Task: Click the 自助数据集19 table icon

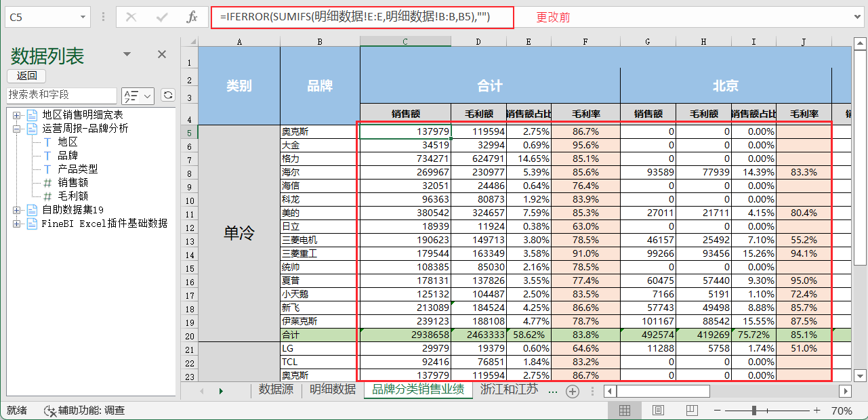Action: point(32,209)
